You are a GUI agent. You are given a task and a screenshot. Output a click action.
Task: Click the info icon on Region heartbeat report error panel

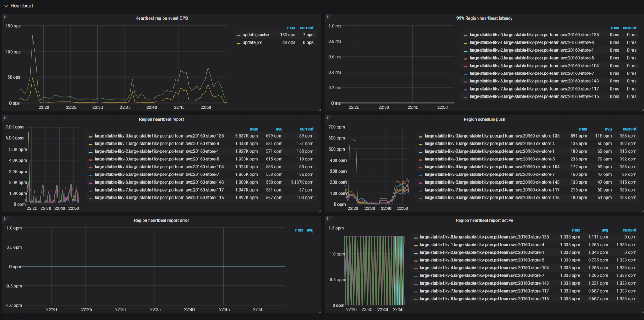(5, 218)
